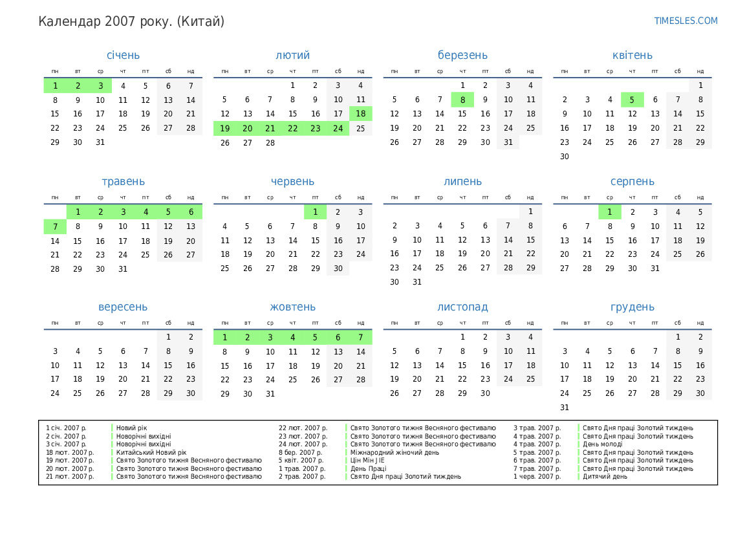The width and height of the screenshot is (756, 535).
Task: Select the 'лютий' month heading
Action: pyautogui.click(x=292, y=56)
